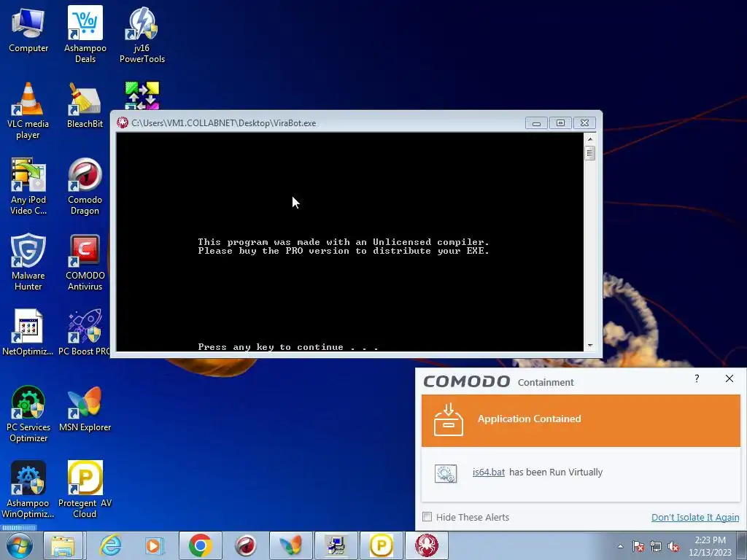Image resolution: width=747 pixels, height=560 pixels.
Task: Open Windows Explorer from the taskbar
Action: pos(63,545)
